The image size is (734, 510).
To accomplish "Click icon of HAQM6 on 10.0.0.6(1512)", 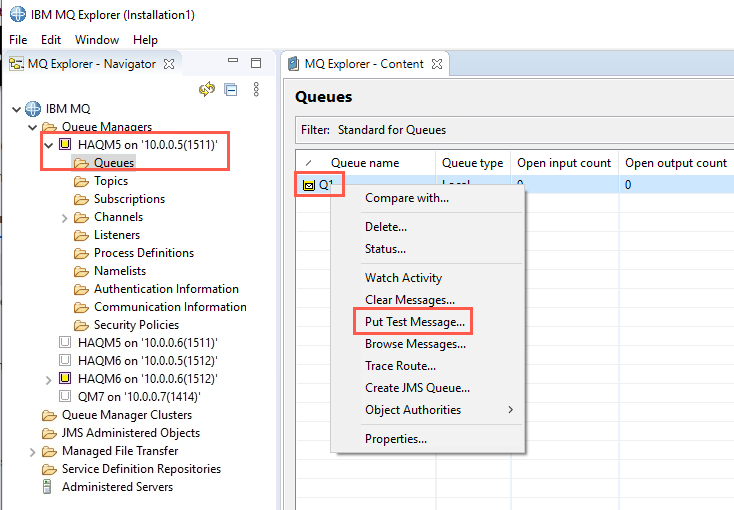I will [x=65, y=378].
